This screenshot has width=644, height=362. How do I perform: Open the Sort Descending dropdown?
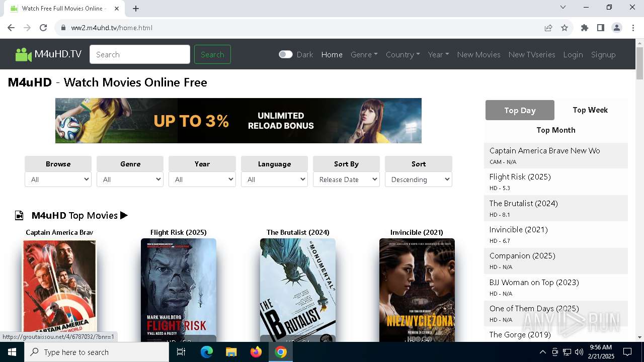[419, 179]
